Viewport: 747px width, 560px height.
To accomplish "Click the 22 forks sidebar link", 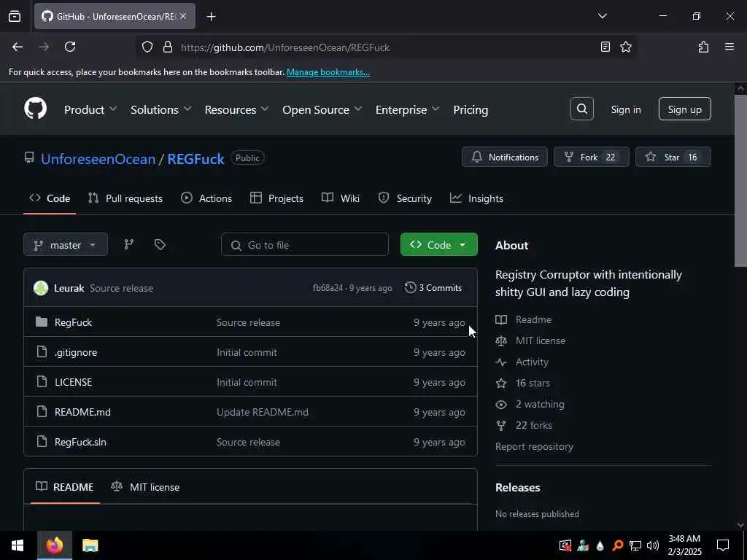I will pyautogui.click(x=533, y=425).
